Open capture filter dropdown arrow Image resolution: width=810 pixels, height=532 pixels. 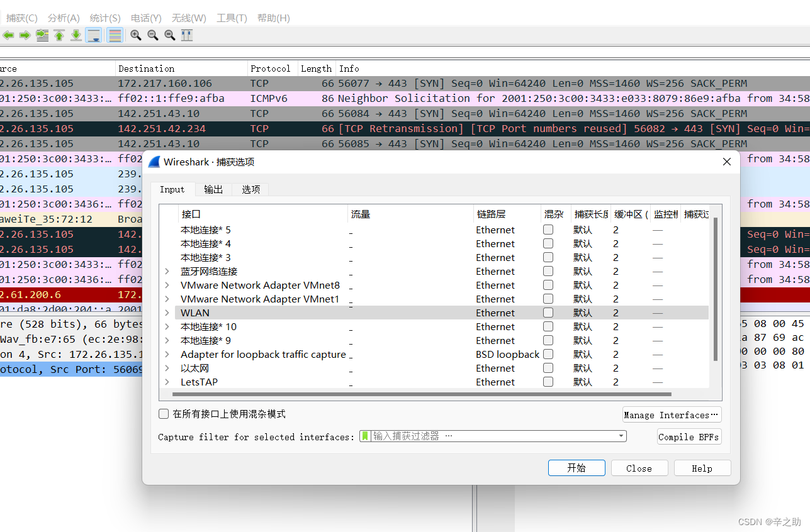621,436
